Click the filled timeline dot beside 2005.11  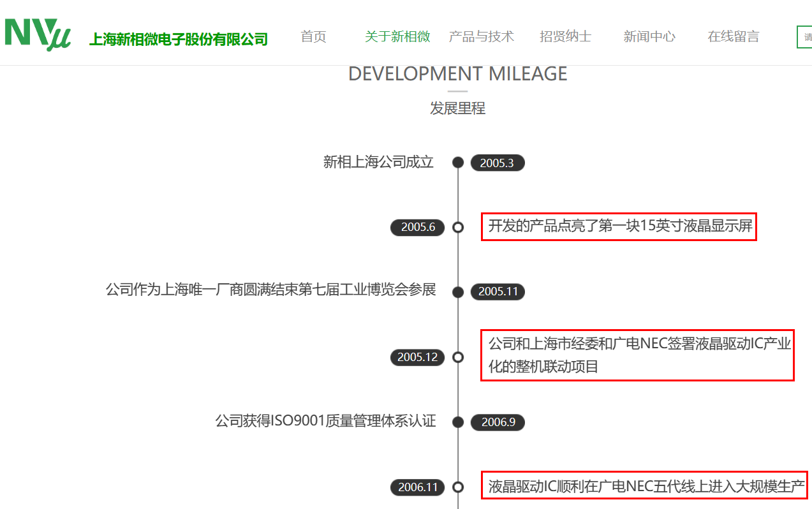click(x=458, y=292)
